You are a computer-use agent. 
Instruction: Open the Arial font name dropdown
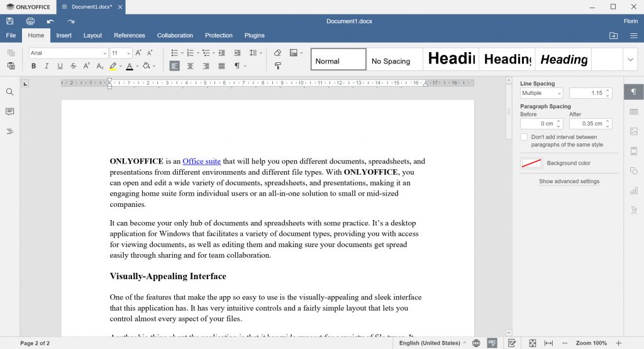tap(69, 53)
